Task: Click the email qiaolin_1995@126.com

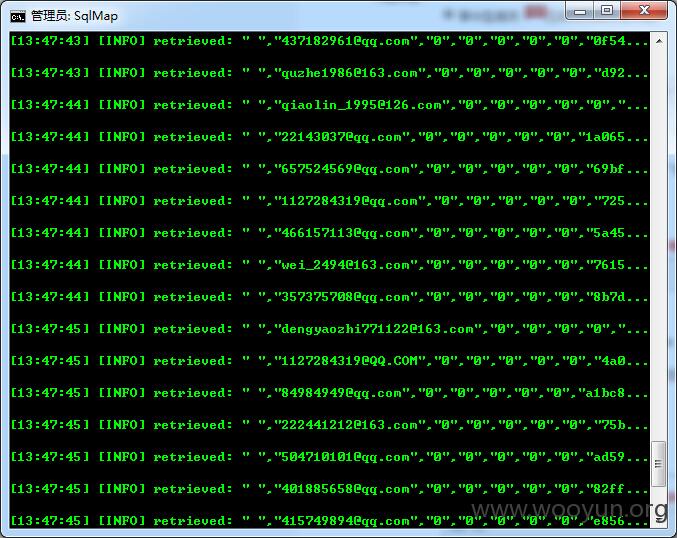Action: (x=361, y=105)
